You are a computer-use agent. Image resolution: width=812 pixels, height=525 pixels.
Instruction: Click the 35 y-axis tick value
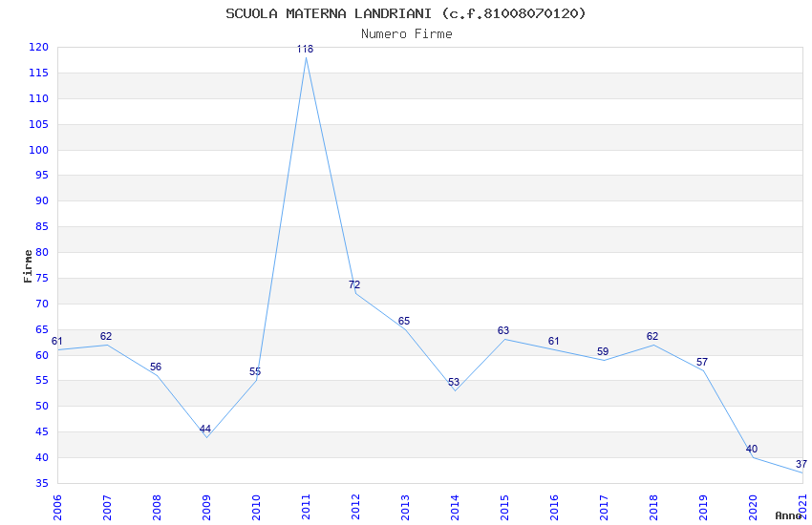coord(42,484)
